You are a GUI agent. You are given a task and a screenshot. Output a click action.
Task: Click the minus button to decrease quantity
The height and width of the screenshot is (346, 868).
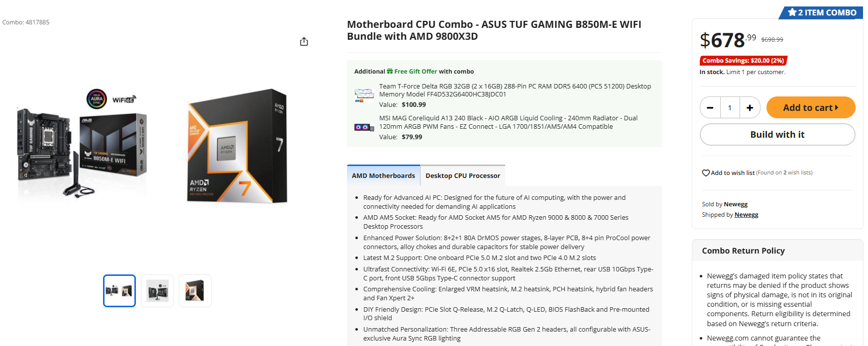pyautogui.click(x=710, y=107)
